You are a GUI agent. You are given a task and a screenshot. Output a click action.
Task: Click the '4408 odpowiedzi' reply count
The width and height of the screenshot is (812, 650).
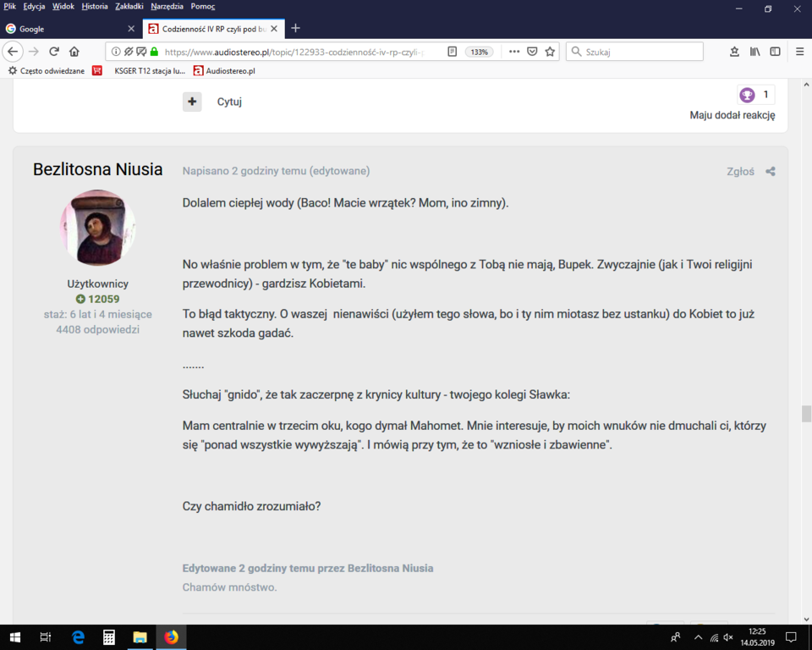point(98,330)
